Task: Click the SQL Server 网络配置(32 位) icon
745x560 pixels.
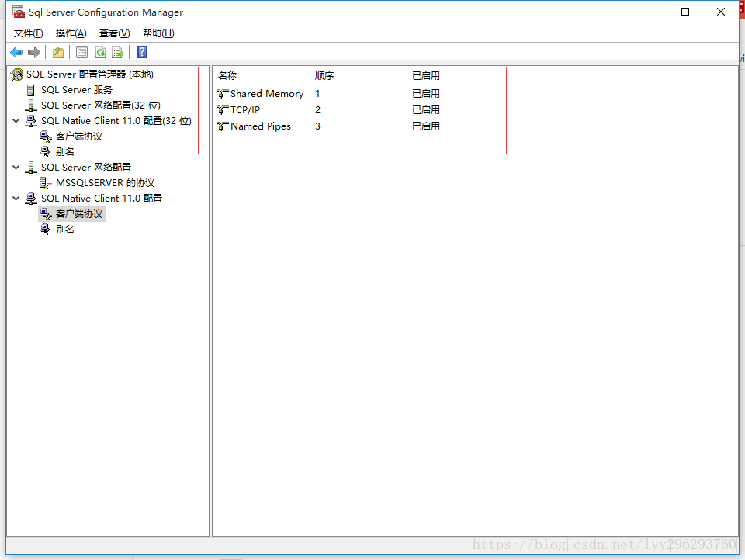Action: click(31, 105)
